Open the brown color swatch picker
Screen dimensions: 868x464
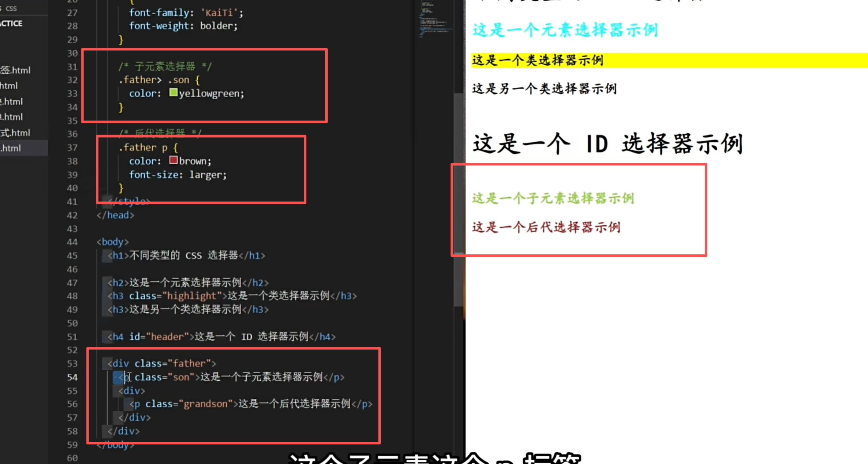pyautogui.click(x=173, y=160)
